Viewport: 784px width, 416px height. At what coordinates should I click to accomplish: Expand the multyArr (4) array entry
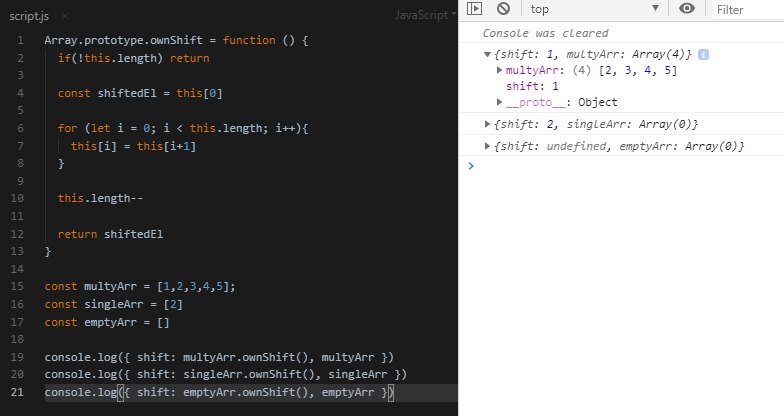[x=499, y=70]
